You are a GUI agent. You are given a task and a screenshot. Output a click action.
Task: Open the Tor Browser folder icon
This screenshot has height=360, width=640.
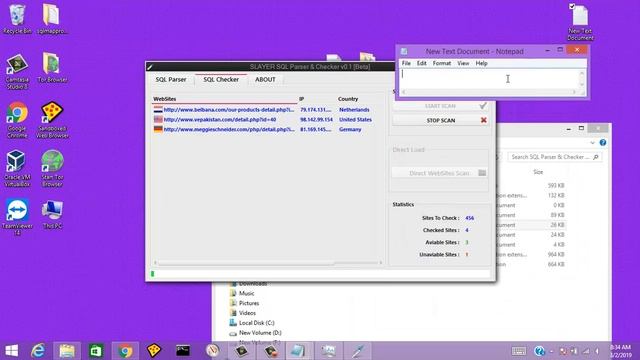(52, 68)
